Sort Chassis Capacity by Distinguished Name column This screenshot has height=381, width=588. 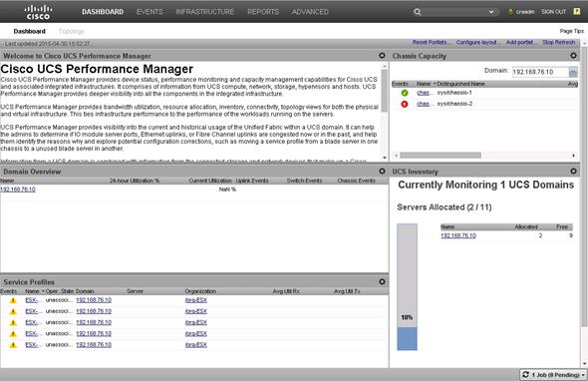click(x=460, y=84)
